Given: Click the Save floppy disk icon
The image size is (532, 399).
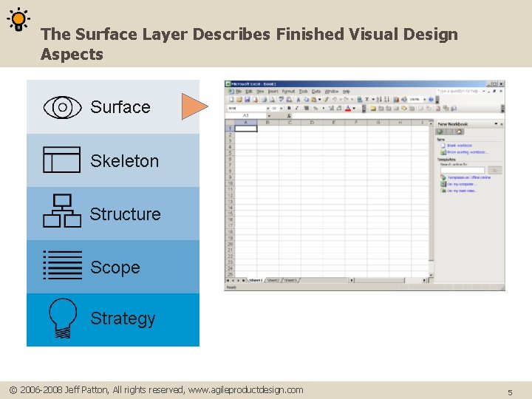Looking at the screenshot, I should pyautogui.click(x=247, y=100).
